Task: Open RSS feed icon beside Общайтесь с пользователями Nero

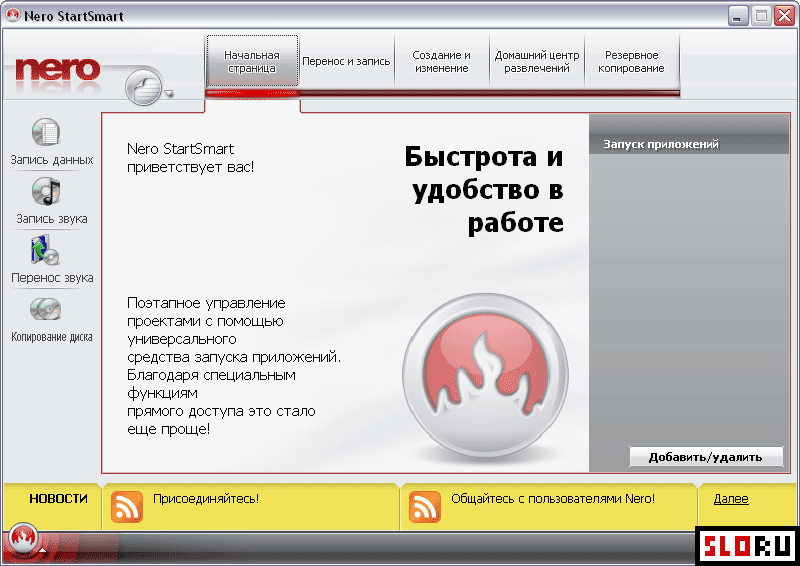Action: click(424, 507)
